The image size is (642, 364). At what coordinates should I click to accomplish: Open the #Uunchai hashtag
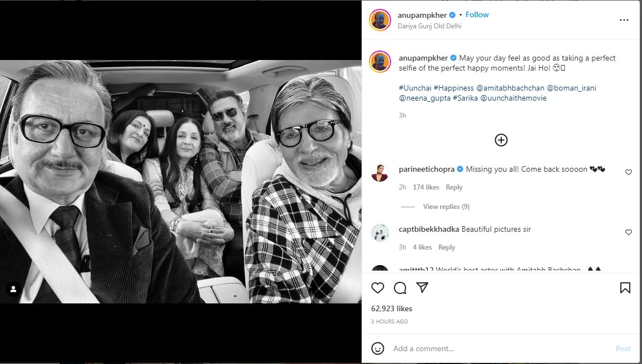coord(414,88)
